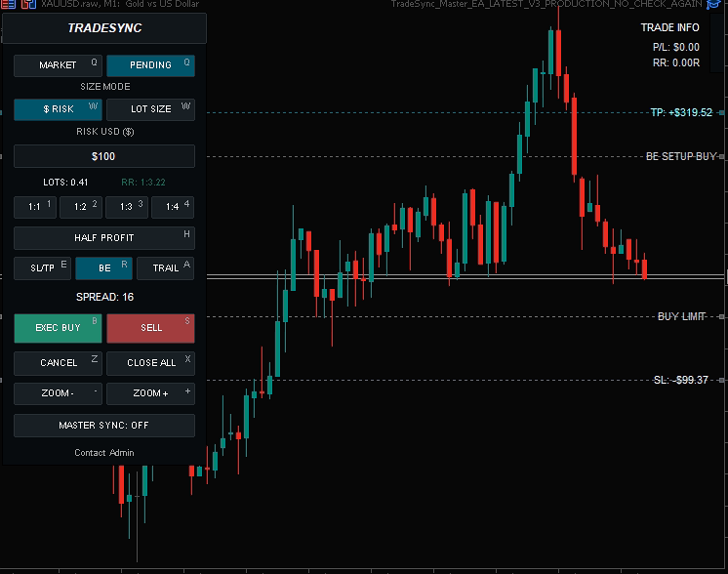The height and width of the screenshot is (574, 728).
Task: Select the BUY LIMIT line handle
Action: 721,316
